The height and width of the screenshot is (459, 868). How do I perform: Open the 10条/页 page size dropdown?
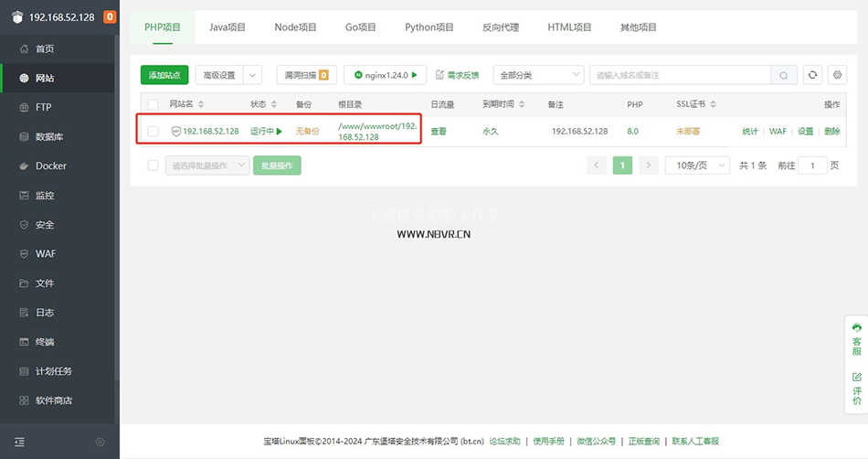(697, 165)
